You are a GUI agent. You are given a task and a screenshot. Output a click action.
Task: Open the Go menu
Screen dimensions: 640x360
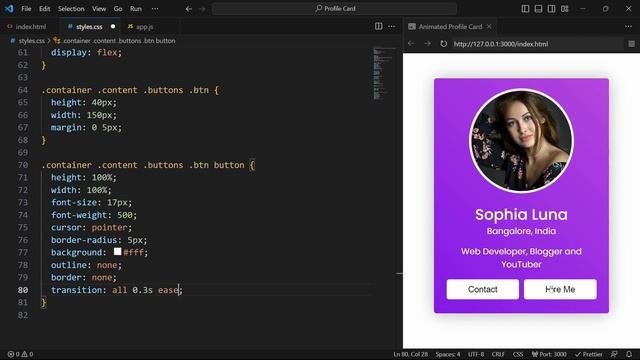tap(118, 9)
